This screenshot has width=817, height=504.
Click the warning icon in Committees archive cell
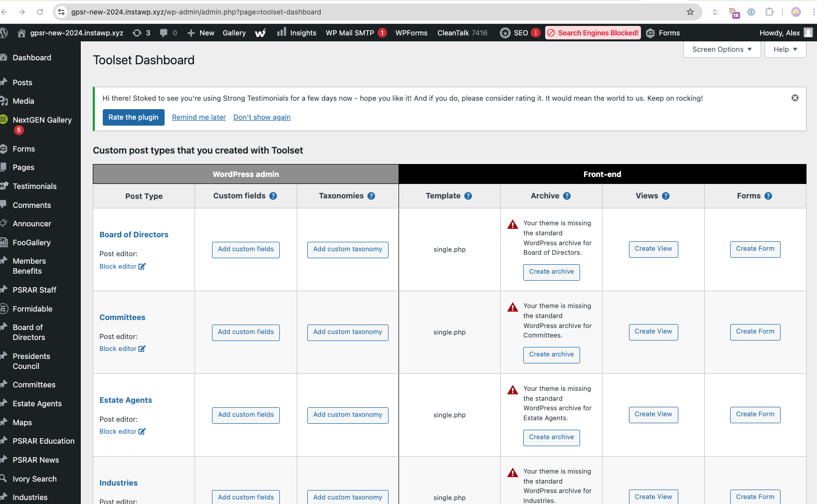pyautogui.click(x=513, y=307)
